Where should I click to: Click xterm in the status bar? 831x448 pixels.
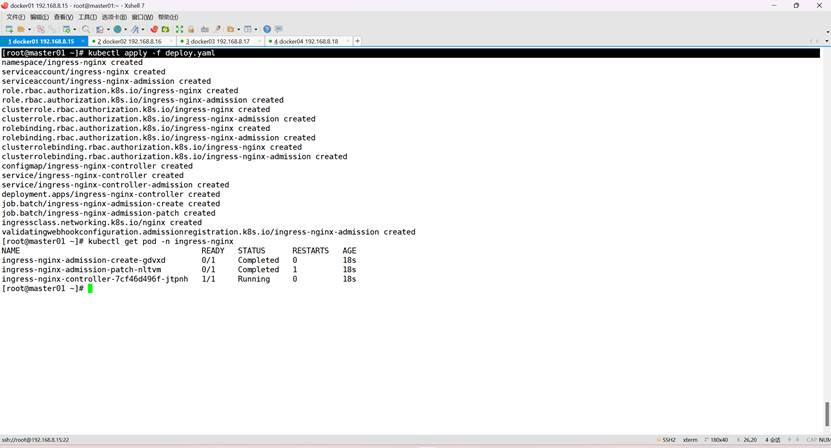(x=690, y=440)
